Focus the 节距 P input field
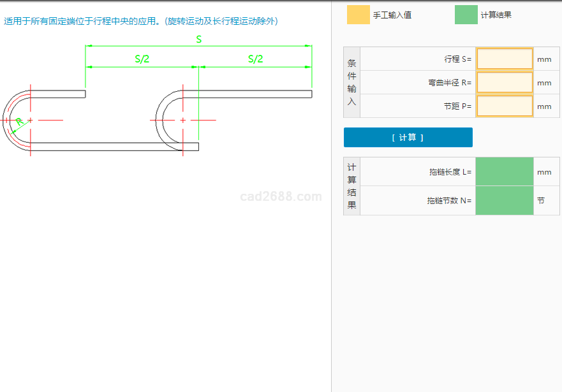Viewport: 562px width, 392px height. (504, 106)
